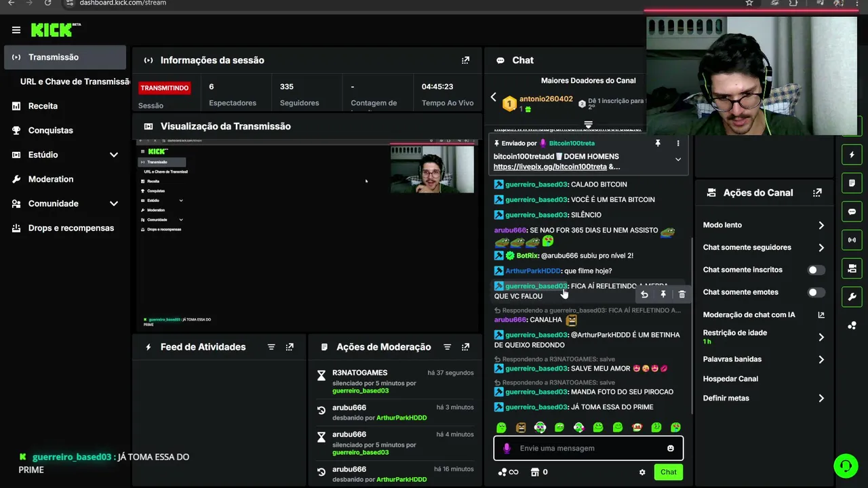Click hourglass icon on R3NATOGAMES moderation entry
Viewport: 868px width, 488px height.
point(321,375)
